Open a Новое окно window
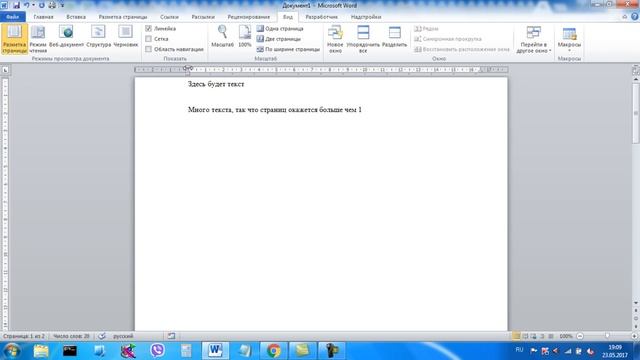 [335, 39]
